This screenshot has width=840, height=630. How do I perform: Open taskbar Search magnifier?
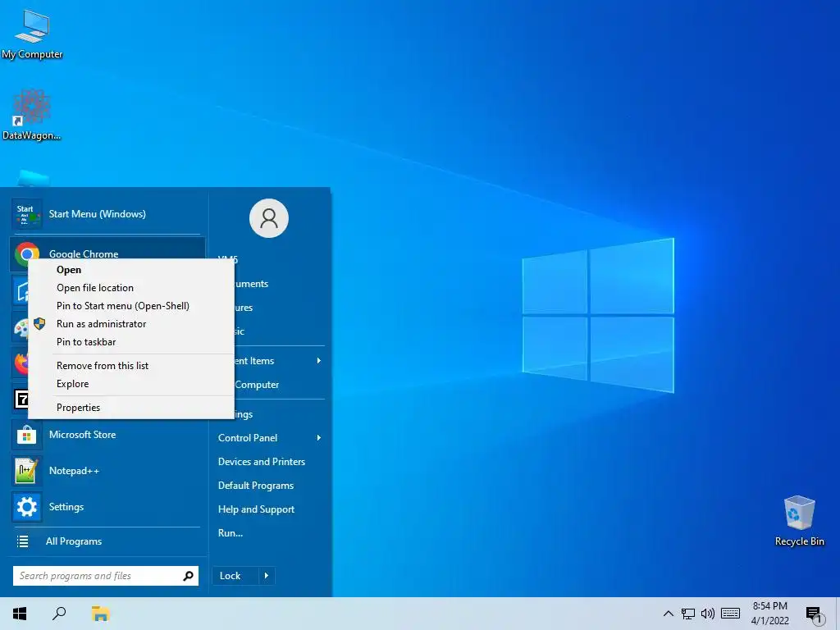click(x=59, y=614)
